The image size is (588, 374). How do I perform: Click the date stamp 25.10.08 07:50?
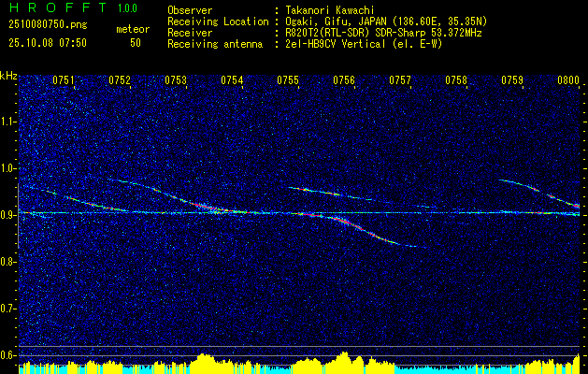(48, 43)
